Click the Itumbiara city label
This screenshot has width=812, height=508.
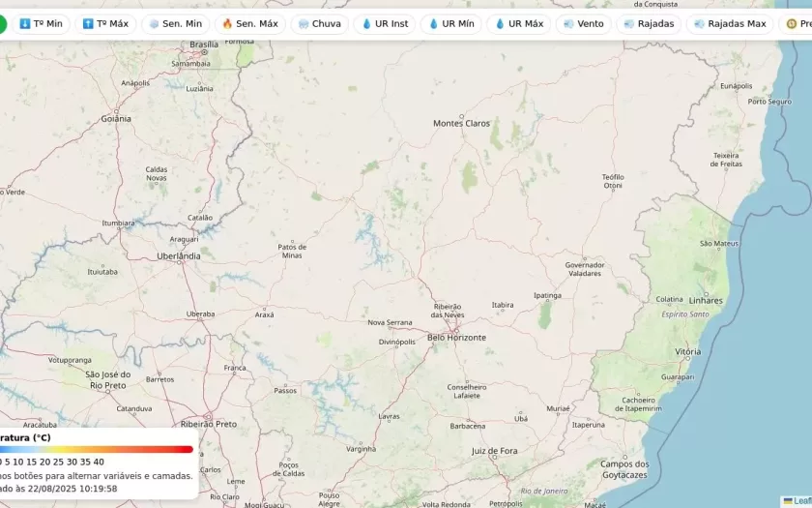pyautogui.click(x=118, y=224)
